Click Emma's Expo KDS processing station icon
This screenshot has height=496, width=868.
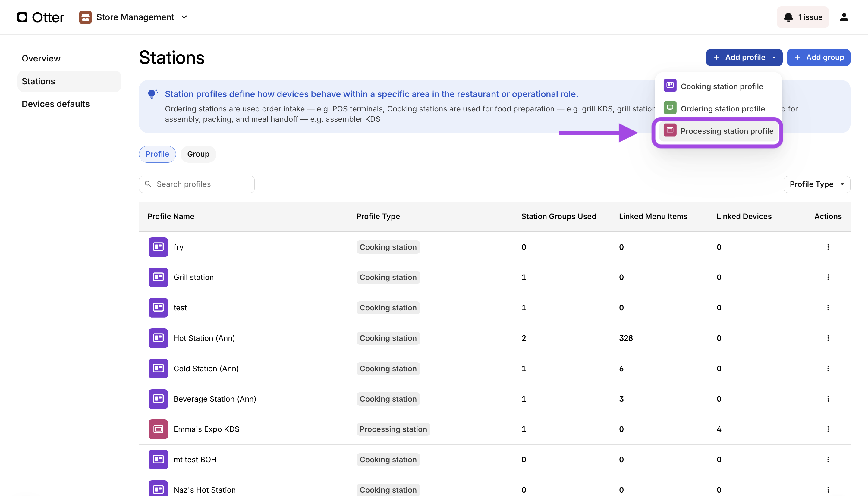[x=158, y=429]
